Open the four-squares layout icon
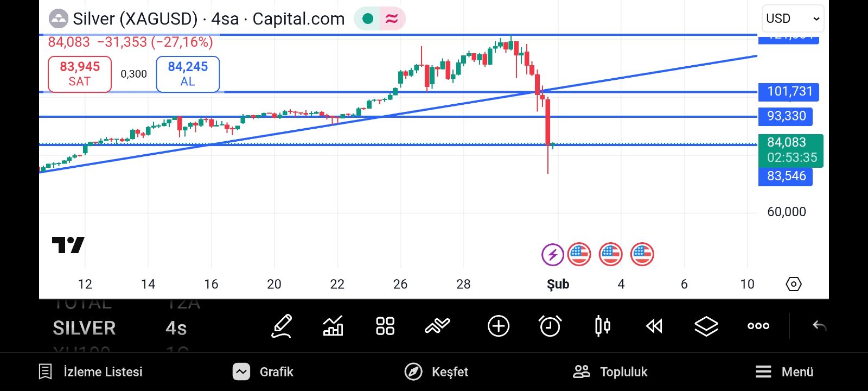 385,326
